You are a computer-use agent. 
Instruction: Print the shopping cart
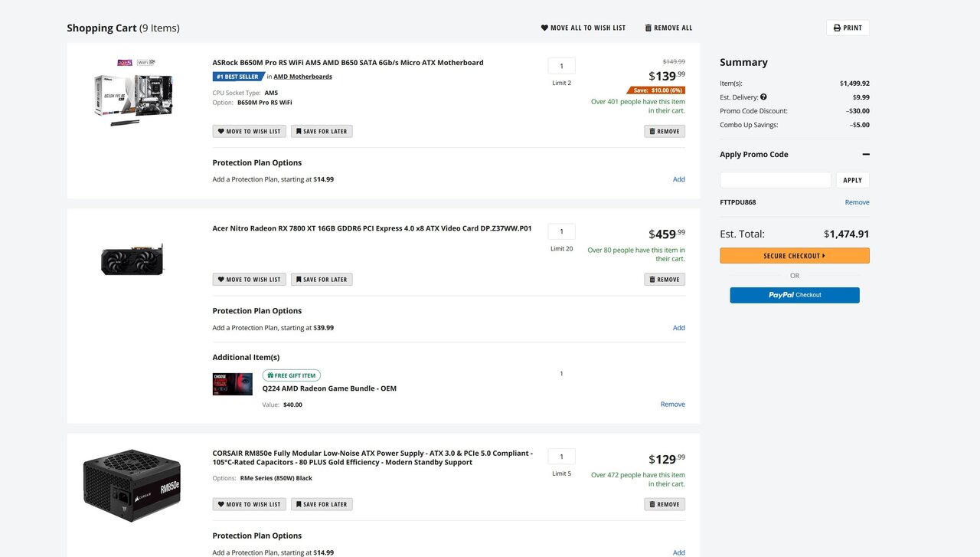pos(848,28)
